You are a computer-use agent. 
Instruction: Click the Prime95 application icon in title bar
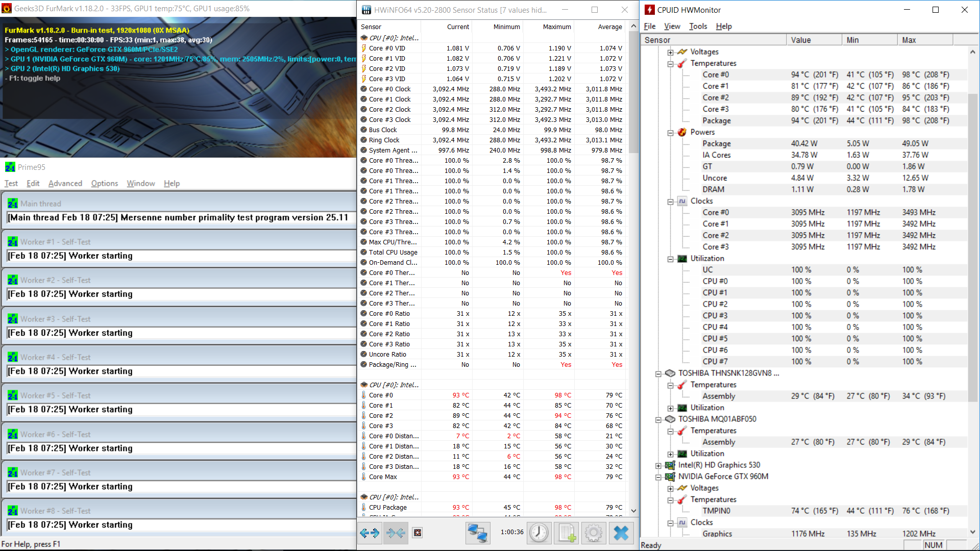click(10, 167)
